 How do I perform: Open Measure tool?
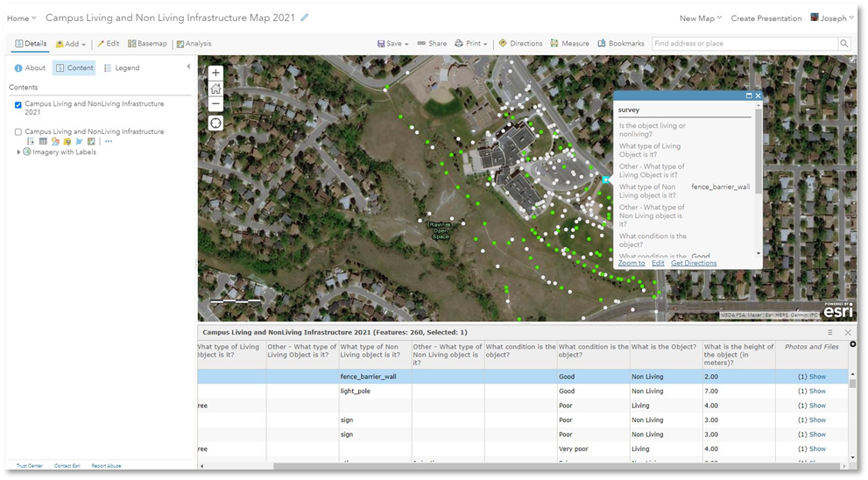tap(569, 43)
